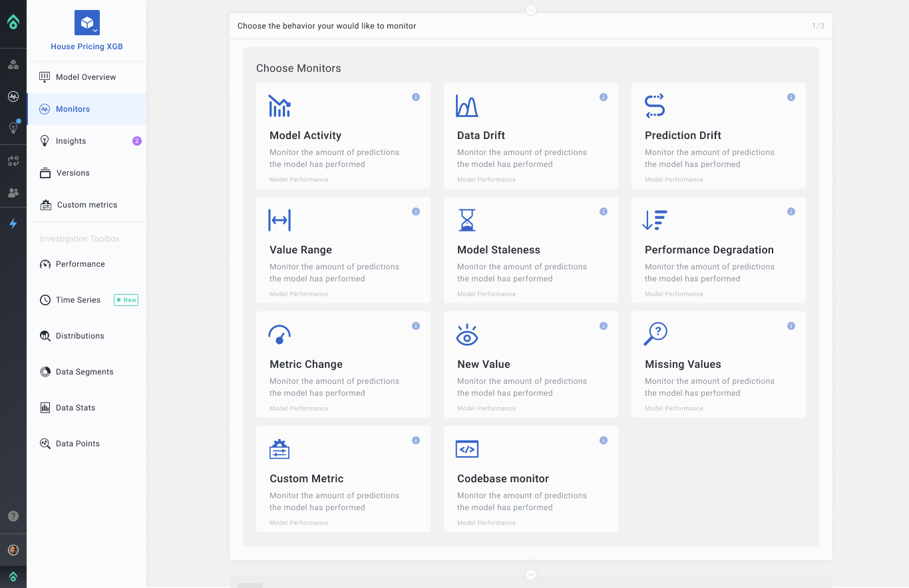This screenshot has width=909, height=588.
Task: Expand the House Pricing XGB model selector
Action: tap(87, 23)
